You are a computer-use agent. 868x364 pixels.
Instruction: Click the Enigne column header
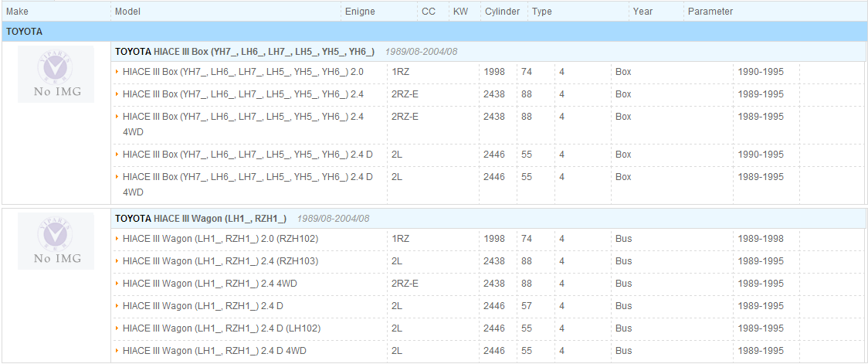tap(360, 11)
